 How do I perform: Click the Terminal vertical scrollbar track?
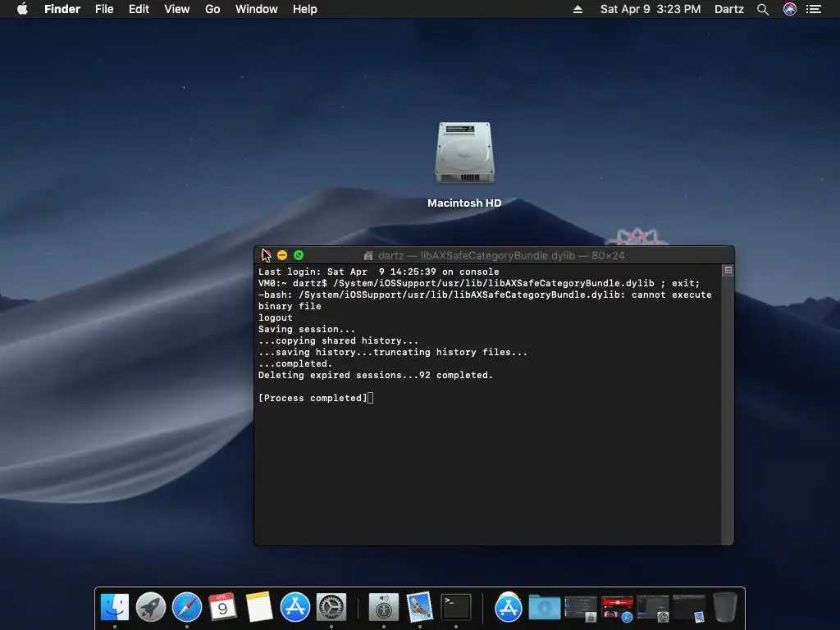(728, 410)
